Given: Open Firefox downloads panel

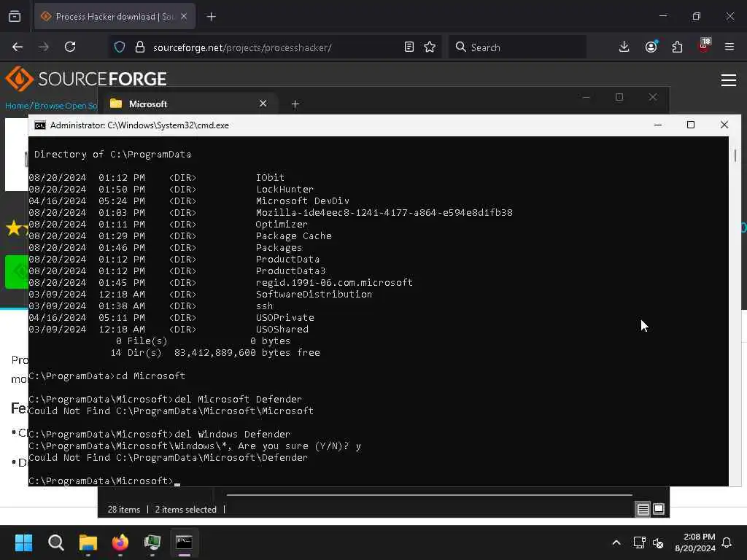Looking at the screenshot, I should pos(624,47).
